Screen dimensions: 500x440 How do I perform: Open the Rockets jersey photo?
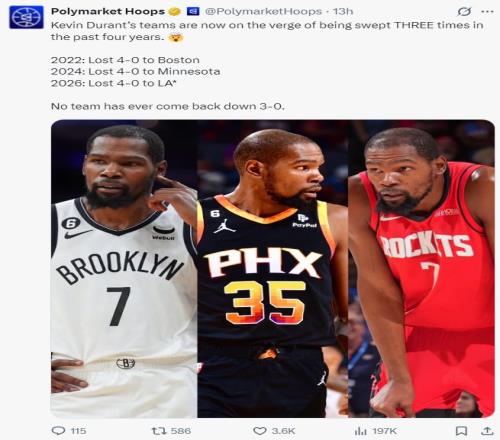(x=421, y=269)
